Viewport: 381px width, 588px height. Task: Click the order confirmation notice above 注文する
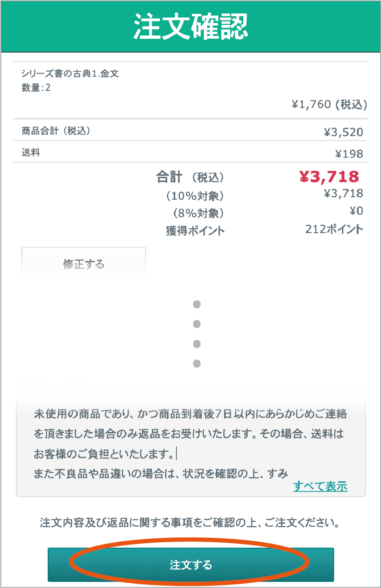click(190, 522)
